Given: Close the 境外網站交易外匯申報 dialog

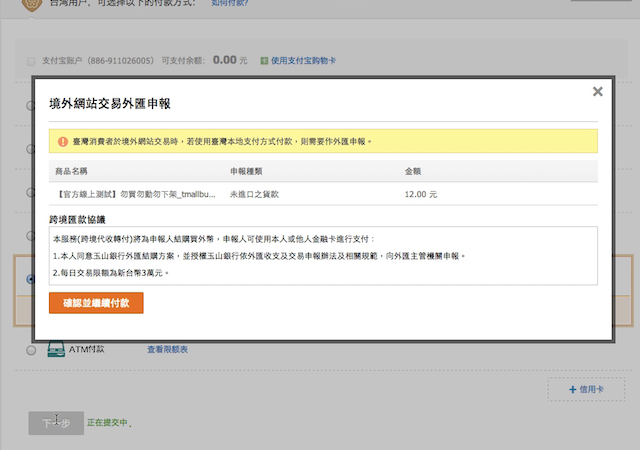Looking at the screenshot, I should click(x=598, y=91).
